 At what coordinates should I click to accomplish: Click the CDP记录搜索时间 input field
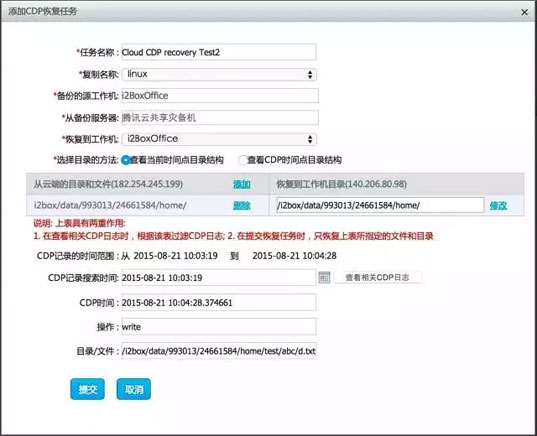click(x=218, y=277)
